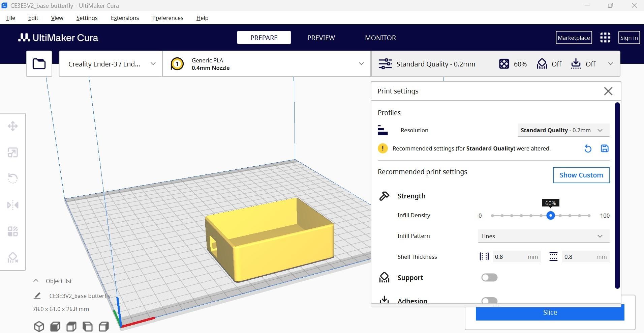
Task: Open the Edit menu
Action: [x=33, y=18]
